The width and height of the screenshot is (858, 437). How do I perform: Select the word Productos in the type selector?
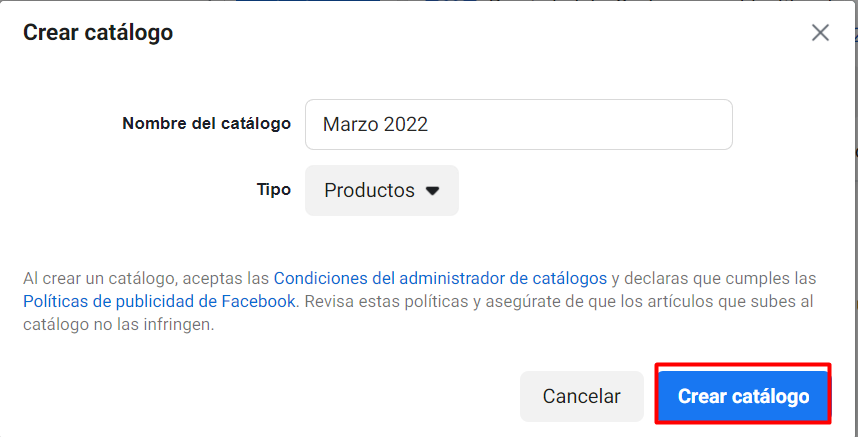tap(369, 190)
